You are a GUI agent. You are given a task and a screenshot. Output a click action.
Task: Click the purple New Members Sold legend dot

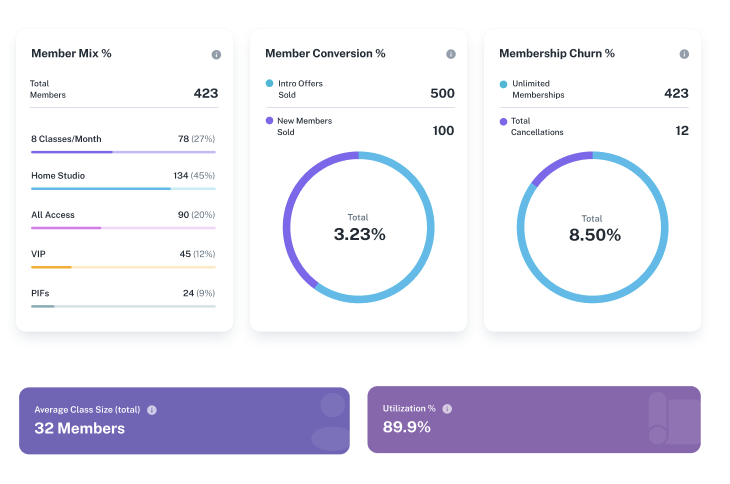tap(269, 121)
